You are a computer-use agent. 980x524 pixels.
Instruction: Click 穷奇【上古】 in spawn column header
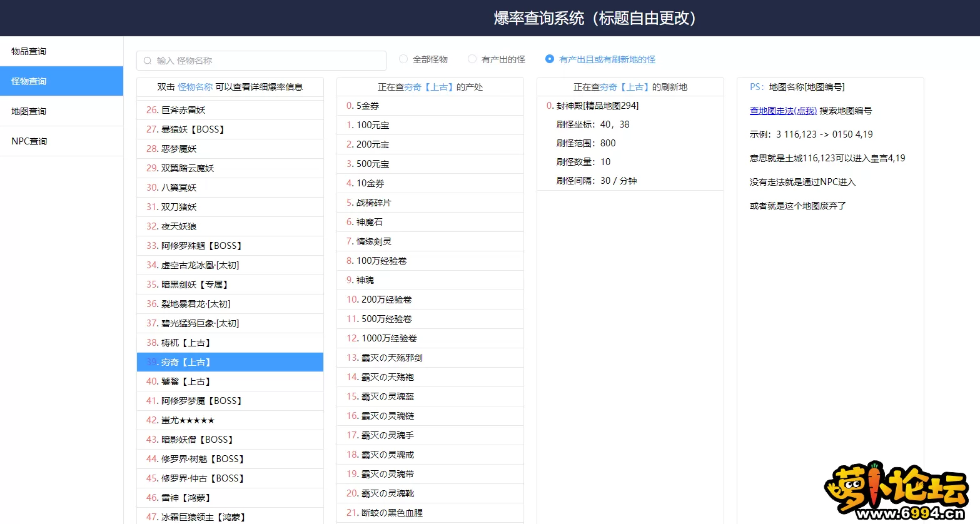click(x=625, y=87)
